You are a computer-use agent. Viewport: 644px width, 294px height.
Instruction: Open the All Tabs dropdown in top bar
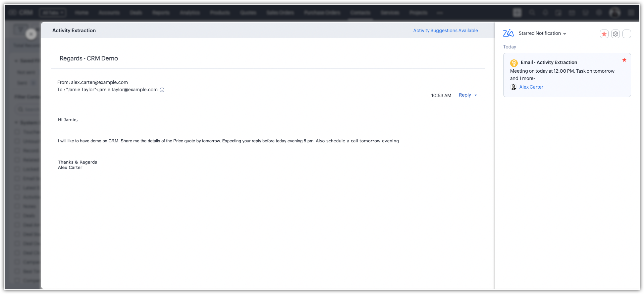coord(53,13)
